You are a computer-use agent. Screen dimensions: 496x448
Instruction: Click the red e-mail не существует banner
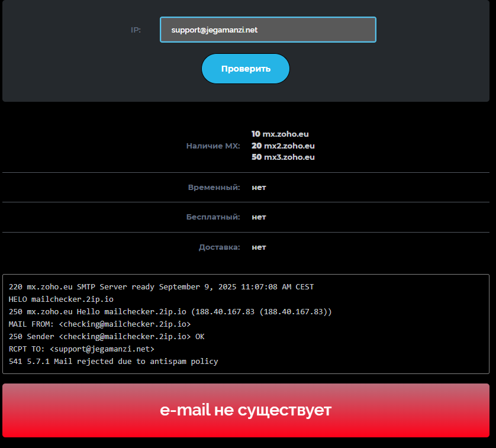246,410
